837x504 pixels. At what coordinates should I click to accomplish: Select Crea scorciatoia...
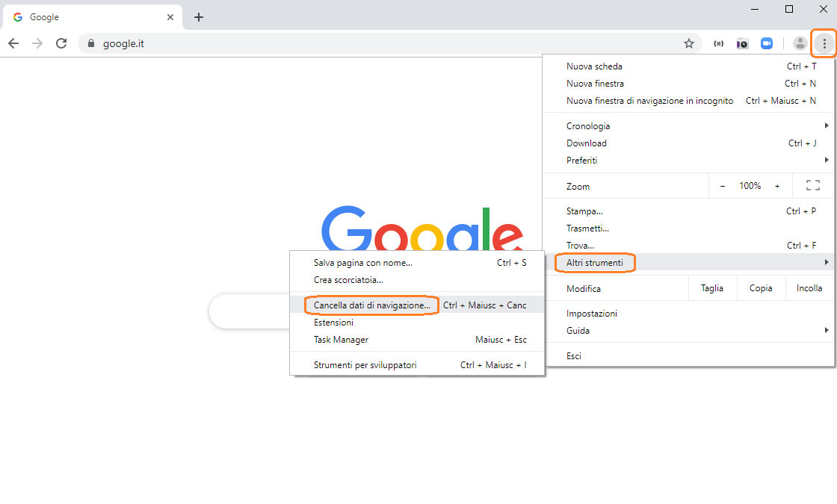click(x=417, y=279)
